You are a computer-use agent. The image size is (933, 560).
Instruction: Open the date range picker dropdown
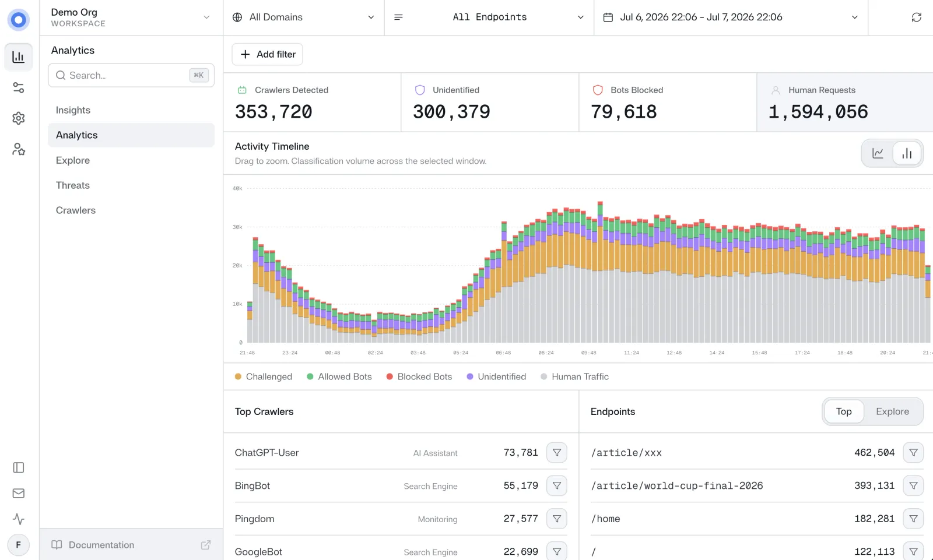(x=731, y=17)
